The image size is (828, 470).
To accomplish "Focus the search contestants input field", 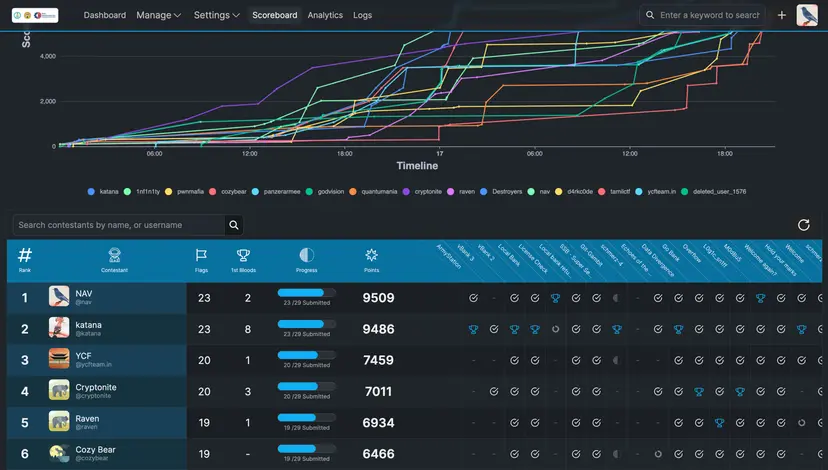I will click(119, 225).
